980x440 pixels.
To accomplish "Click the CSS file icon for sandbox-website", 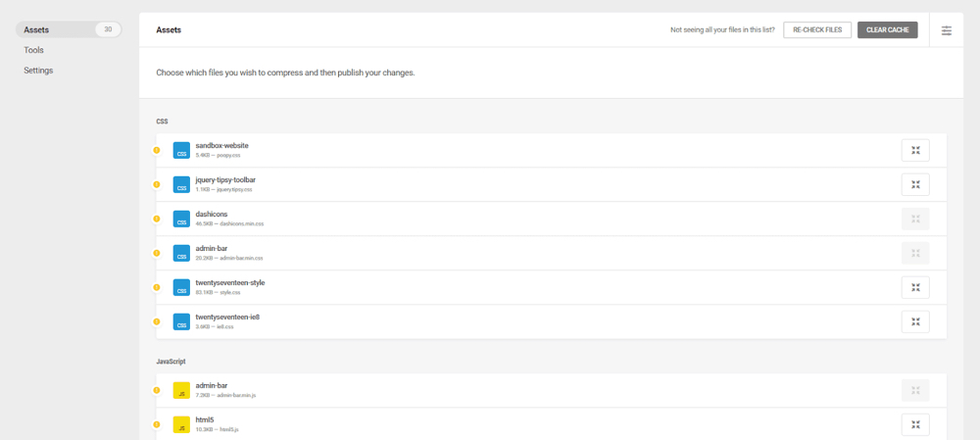I will coord(181,150).
